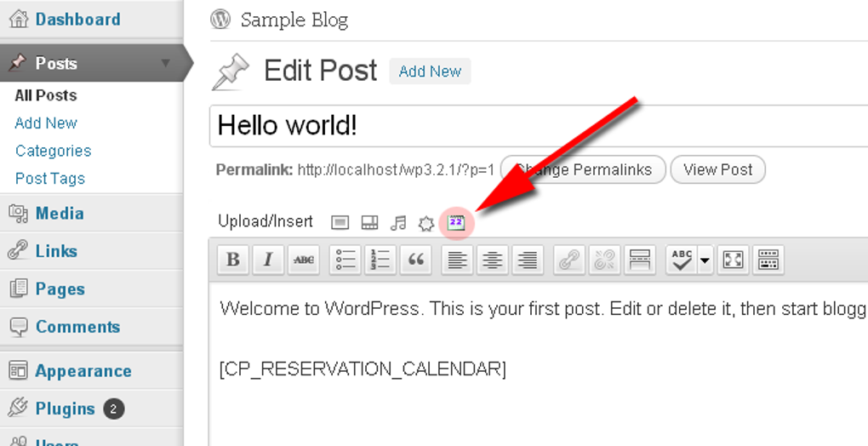Open fullscreen editing mode icon
This screenshot has height=446, width=868.
[733, 260]
